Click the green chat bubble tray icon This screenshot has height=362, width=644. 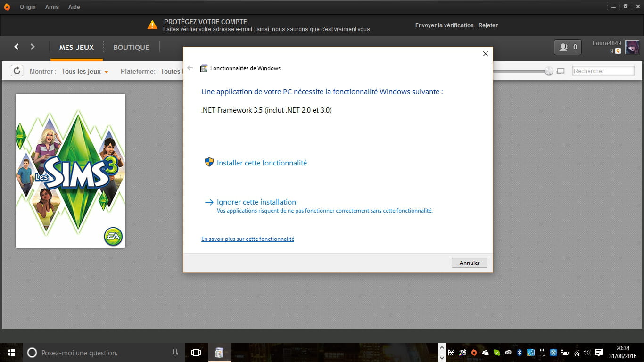click(x=496, y=353)
